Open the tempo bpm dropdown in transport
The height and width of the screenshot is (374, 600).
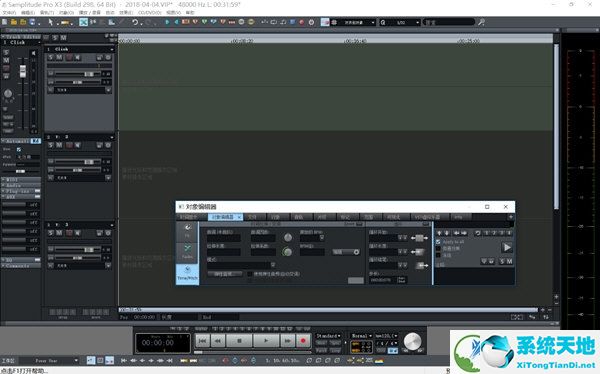click(386, 336)
